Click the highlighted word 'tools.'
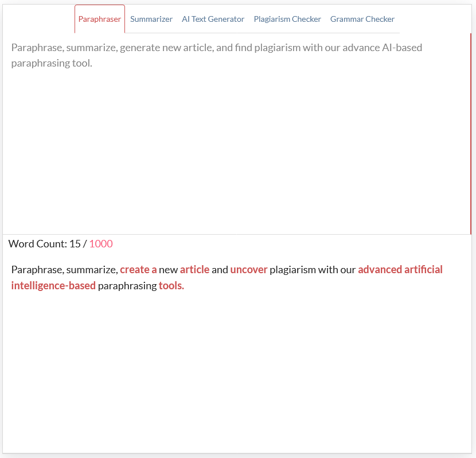Image resolution: width=476 pixels, height=458 pixels. (171, 286)
